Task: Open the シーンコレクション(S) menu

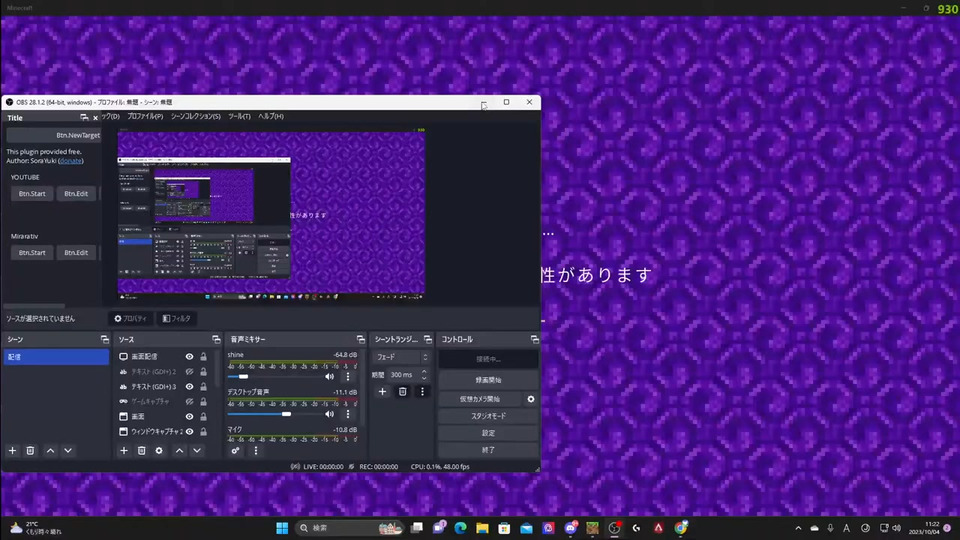Action: tap(196, 116)
